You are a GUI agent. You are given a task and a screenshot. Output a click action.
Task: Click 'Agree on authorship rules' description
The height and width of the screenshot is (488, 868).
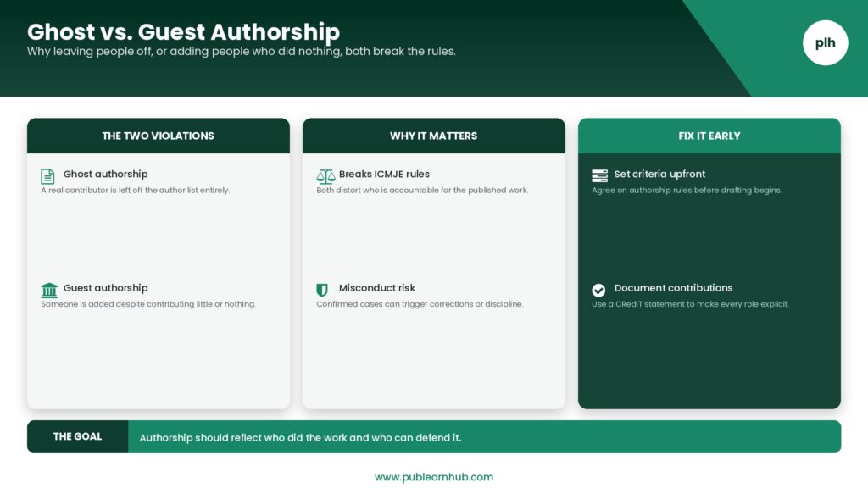tap(687, 191)
